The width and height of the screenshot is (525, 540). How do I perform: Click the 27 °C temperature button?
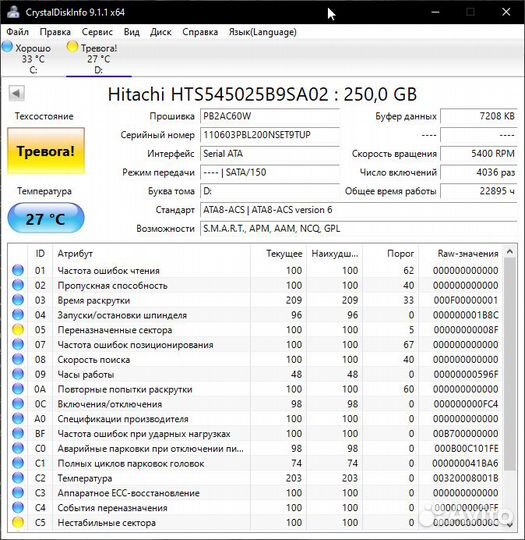[x=46, y=218]
